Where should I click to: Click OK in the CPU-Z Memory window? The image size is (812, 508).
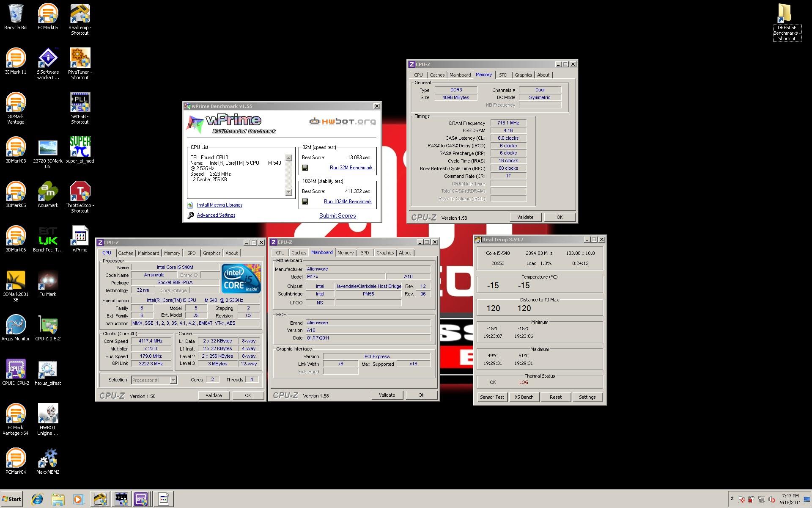(x=560, y=217)
